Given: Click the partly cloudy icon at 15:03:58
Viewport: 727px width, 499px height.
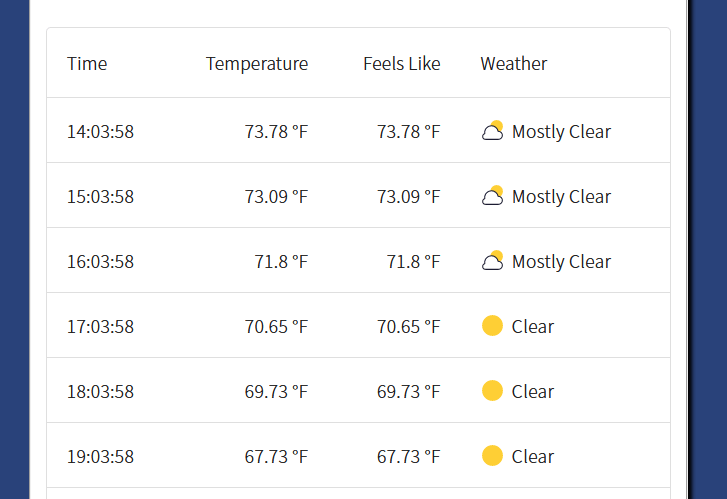Looking at the screenshot, I should [492, 196].
